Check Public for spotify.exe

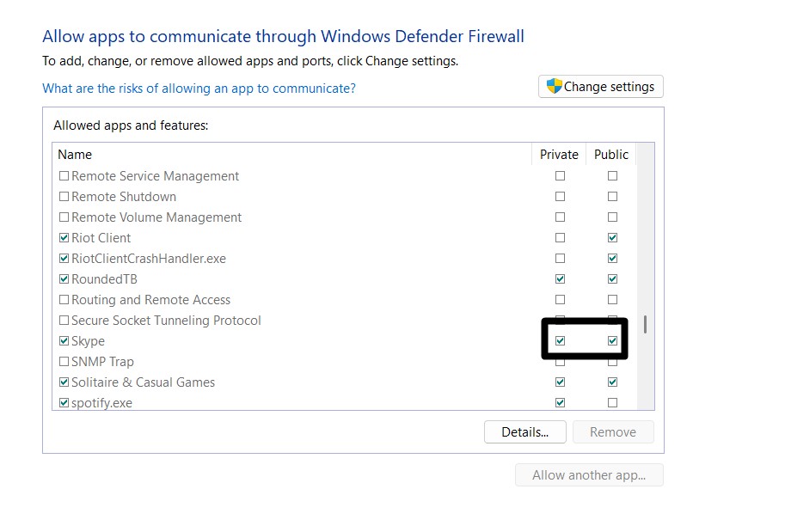point(612,403)
